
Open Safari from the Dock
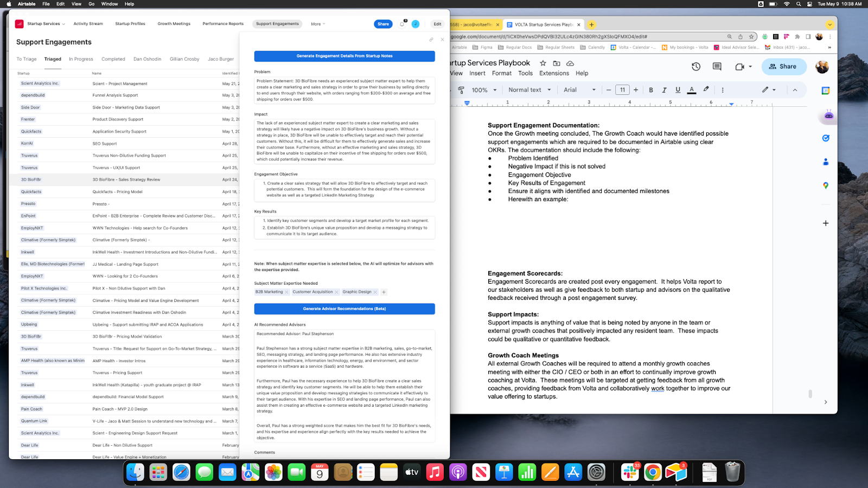[x=181, y=472]
